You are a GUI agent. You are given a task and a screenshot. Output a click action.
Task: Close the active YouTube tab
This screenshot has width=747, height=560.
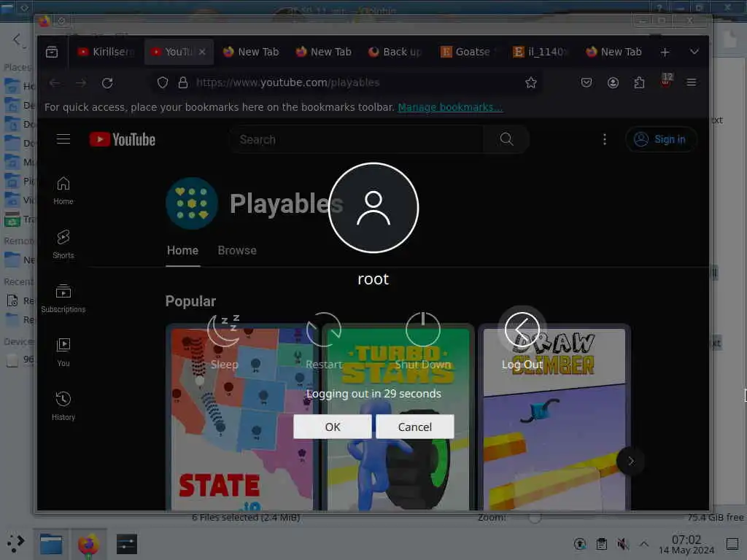point(203,52)
